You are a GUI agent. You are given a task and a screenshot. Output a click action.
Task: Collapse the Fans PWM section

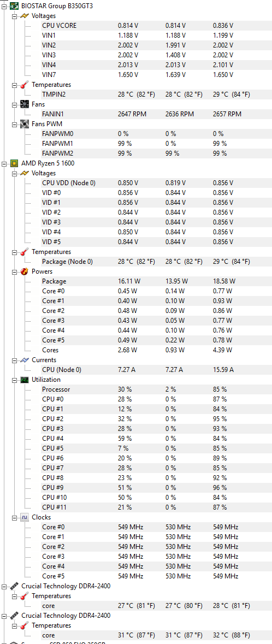coord(15,124)
